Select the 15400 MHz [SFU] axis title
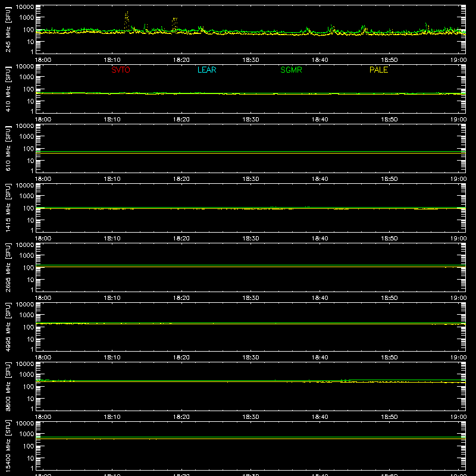The image size is (476, 476). tap(8, 446)
